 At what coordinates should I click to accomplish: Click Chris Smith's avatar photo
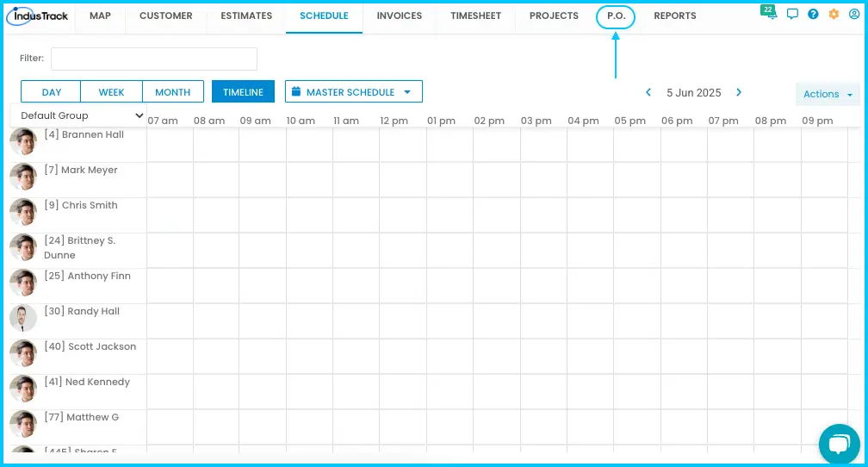tap(23, 212)
